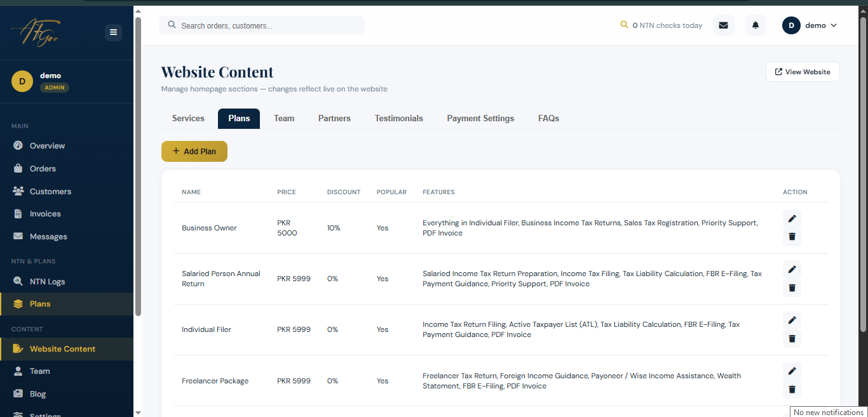
Task: Switch to the Services tab
Action: tap(188, 119)
